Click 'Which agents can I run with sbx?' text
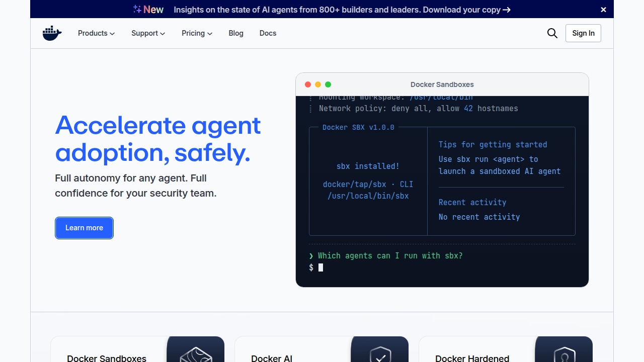This screenshot has width=644, height=362. 390,255
